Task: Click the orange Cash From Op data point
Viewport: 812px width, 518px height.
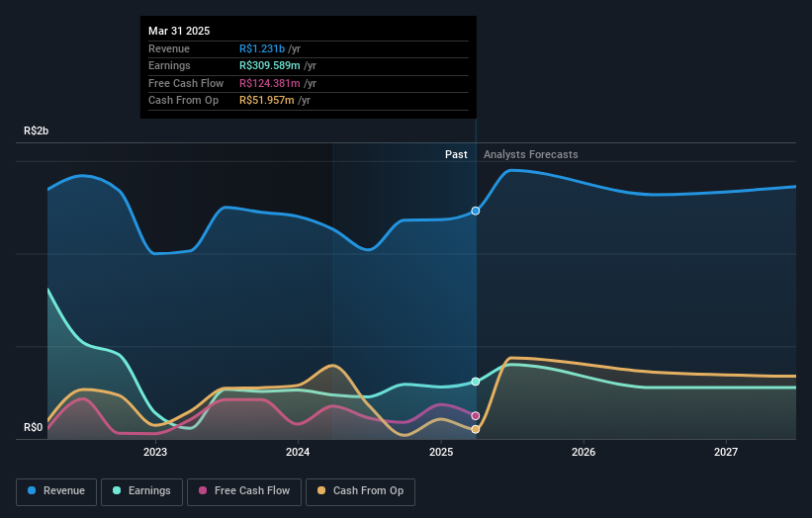Action: (476, 429)
